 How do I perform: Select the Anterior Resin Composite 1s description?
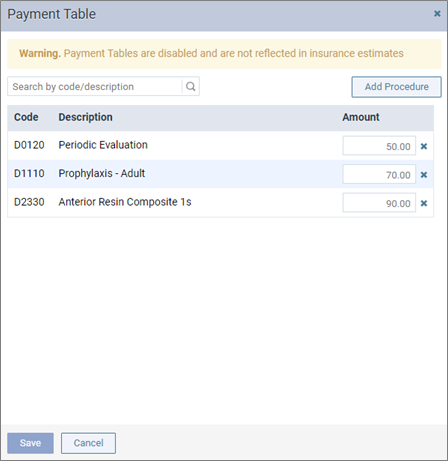[125, 202]
